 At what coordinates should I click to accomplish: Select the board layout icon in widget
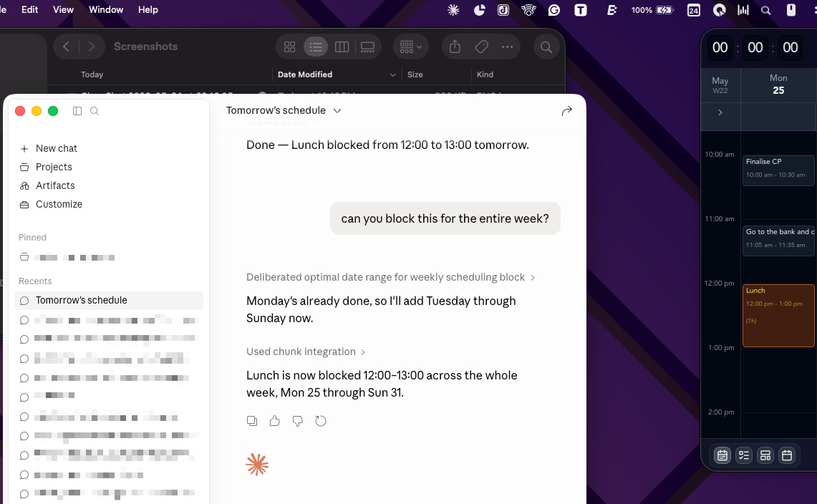(x=765, y=455)
